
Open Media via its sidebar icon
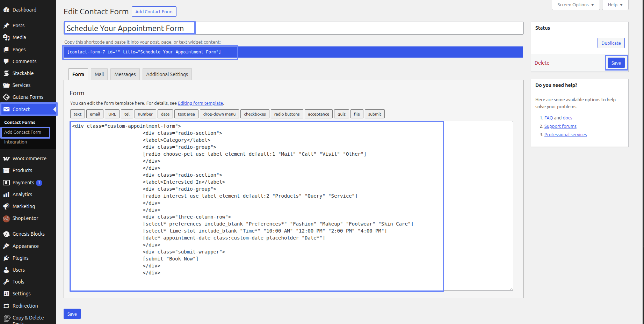(x=6, y=37)
